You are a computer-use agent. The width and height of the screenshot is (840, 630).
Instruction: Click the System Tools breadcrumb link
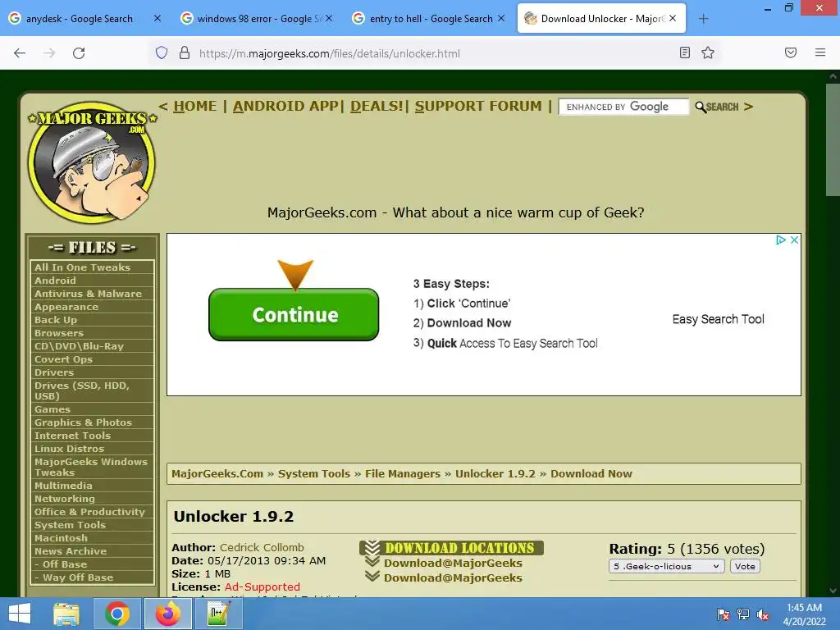[314, 473]
